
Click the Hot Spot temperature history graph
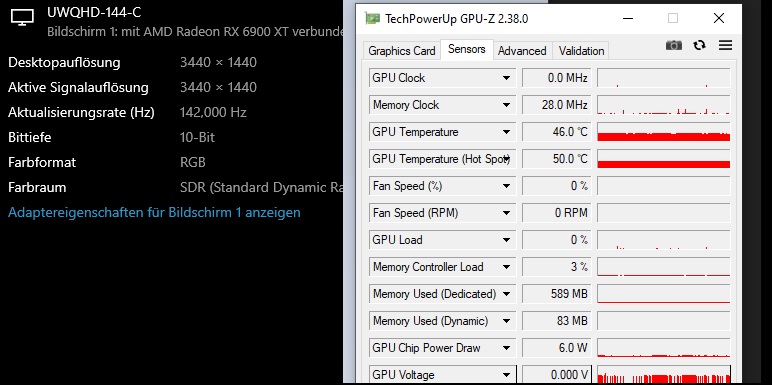click(x=664, y=159)
